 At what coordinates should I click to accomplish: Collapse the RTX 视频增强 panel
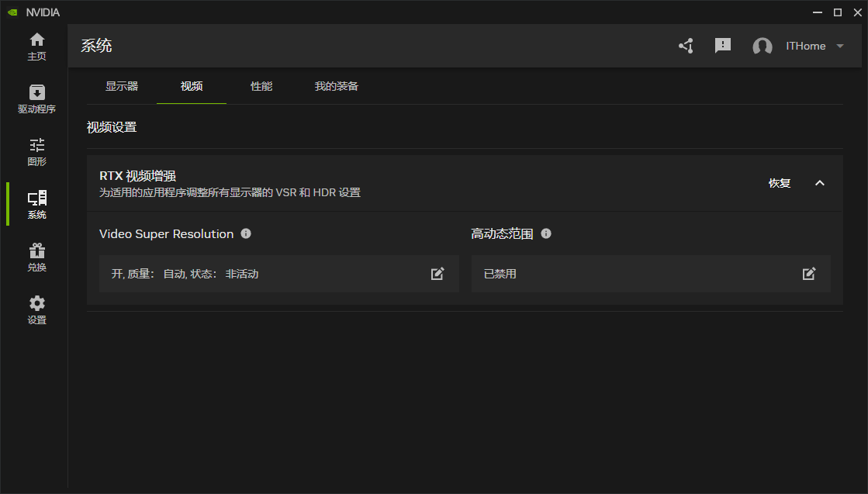click(x=820, y=183)
